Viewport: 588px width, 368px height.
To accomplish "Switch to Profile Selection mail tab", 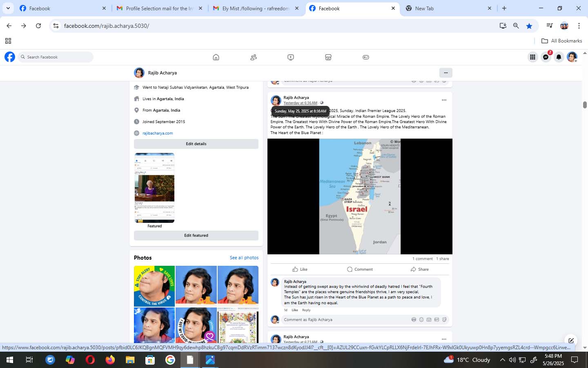I will 159,8.
